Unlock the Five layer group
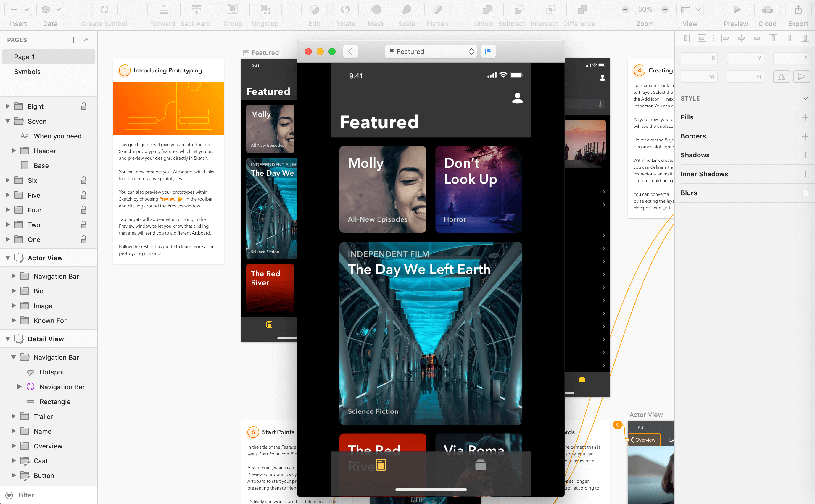The image size is (815, 504). click(83, 195)
